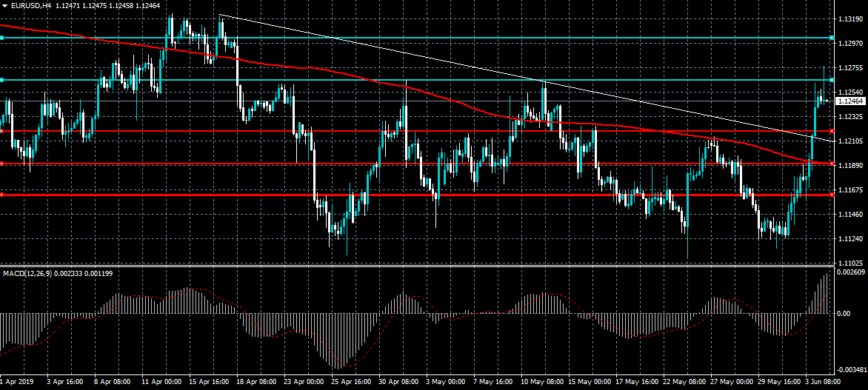868x390 pixels.
Task: Select right handle of red line near 1.11675
Action: pyautogui.click(x=832, y=195)
